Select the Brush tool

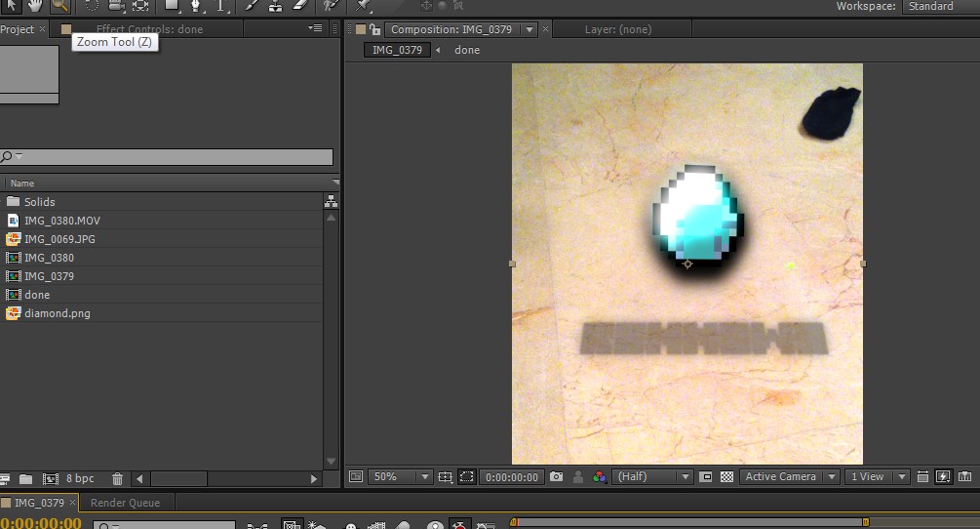[252, 6]
